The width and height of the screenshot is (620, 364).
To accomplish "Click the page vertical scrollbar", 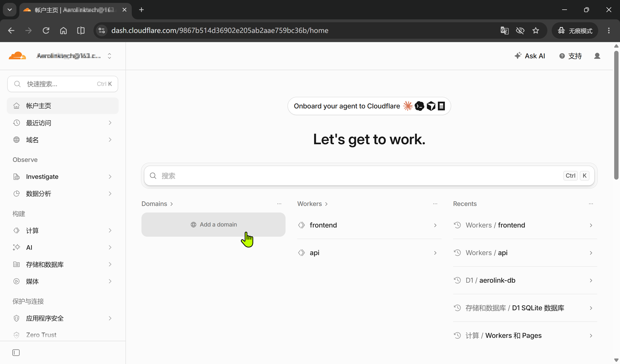I will point(616,115).
